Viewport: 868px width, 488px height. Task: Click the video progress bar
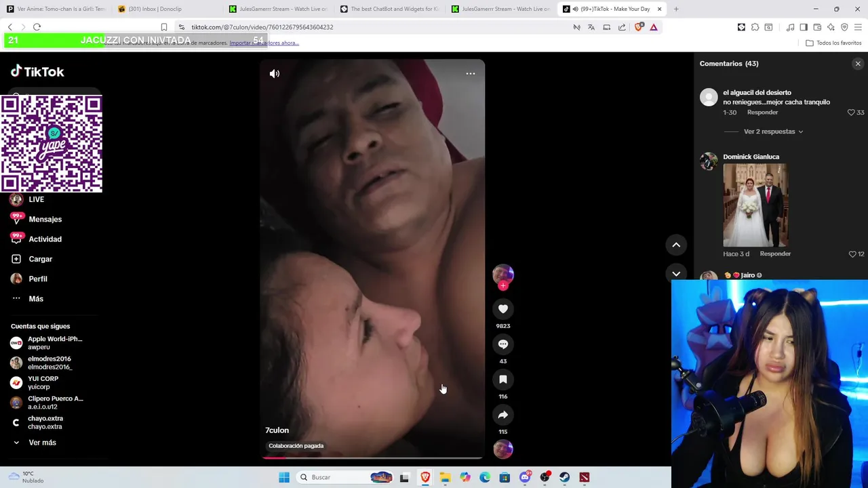pyautogui.click(x=372, y=457)
